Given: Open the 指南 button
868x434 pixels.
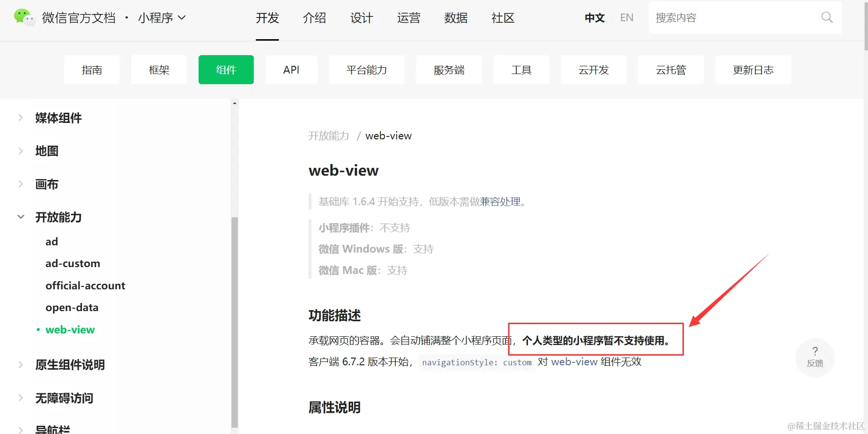Looking at the screenshot, I should click(x=92, y=70).
